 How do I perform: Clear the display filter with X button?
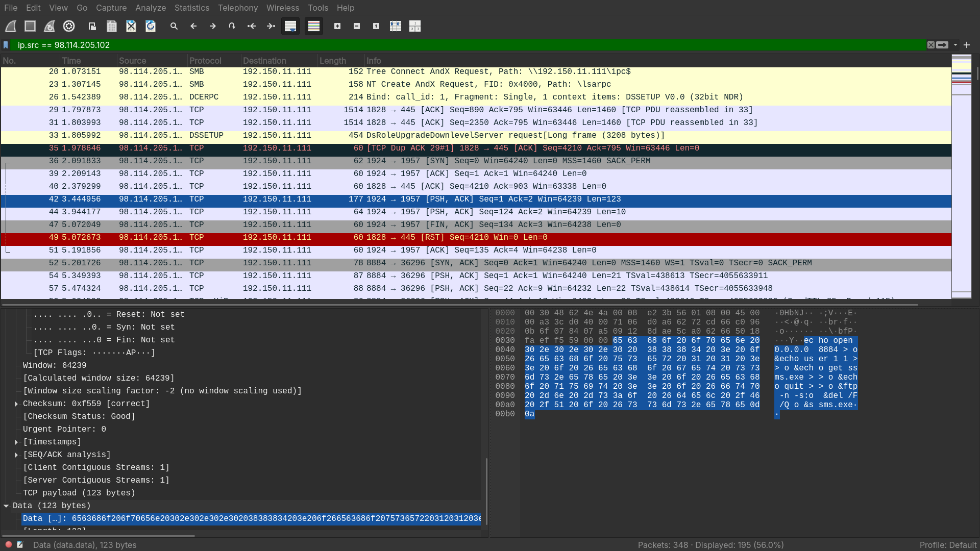point(931,45)
